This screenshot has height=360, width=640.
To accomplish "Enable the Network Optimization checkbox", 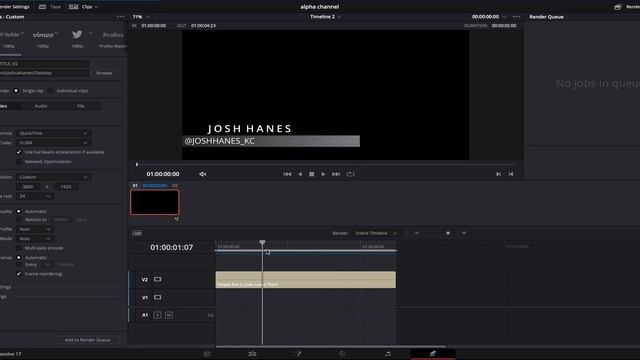I will tap(19, 162).
